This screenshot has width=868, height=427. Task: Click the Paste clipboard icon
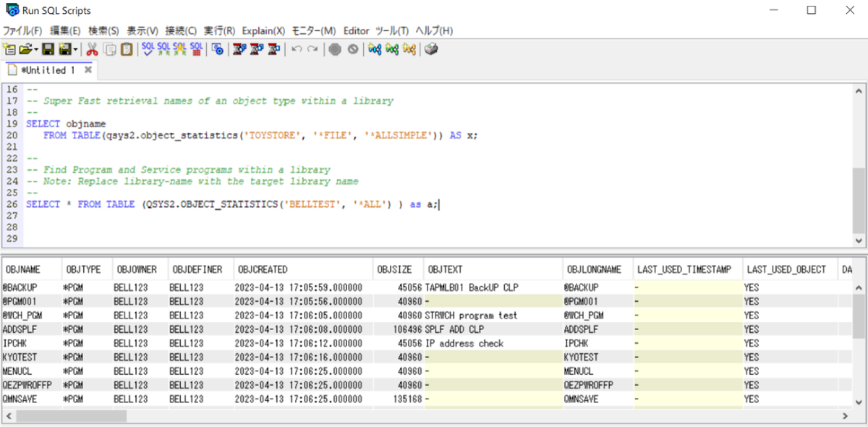pos(127,49)
